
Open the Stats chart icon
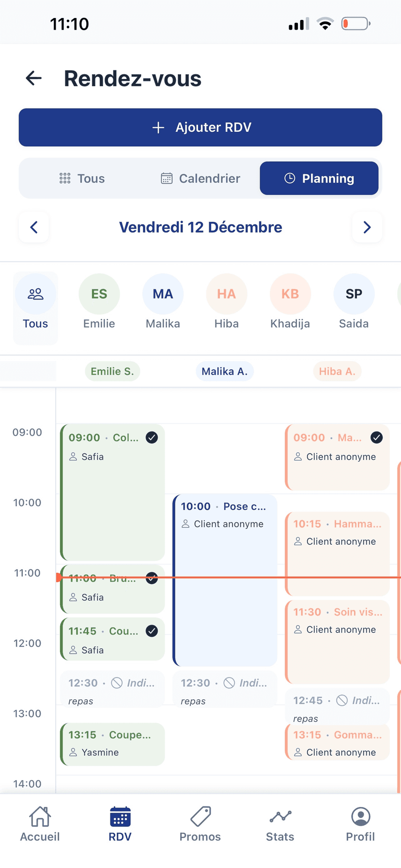pos(280,817)
